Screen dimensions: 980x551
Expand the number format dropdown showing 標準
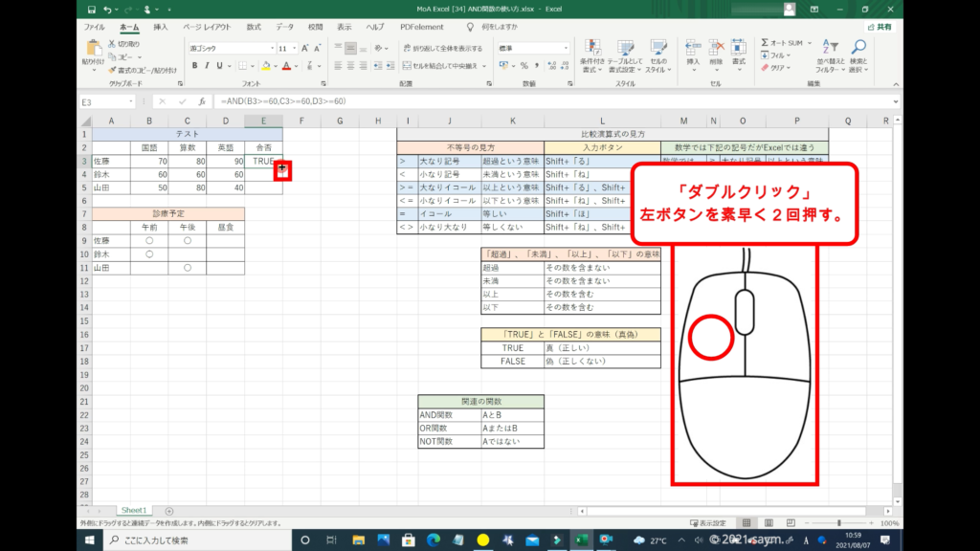pos(566,48)
